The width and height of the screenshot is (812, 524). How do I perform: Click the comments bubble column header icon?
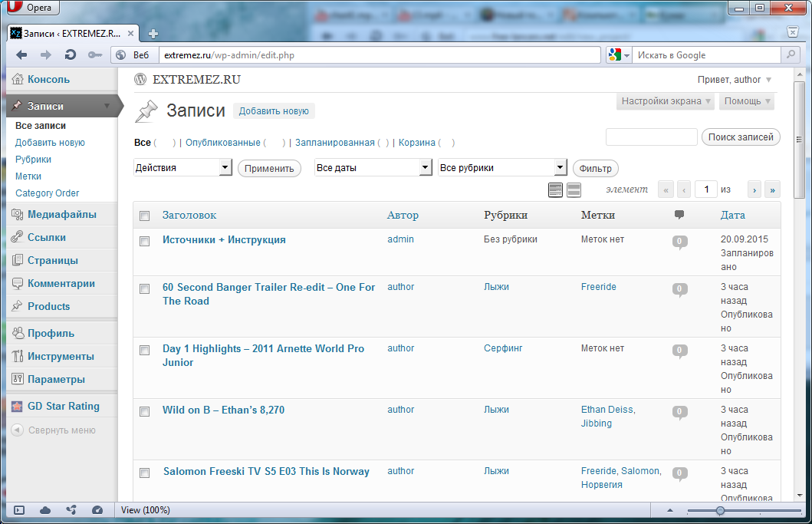point(679,215)
